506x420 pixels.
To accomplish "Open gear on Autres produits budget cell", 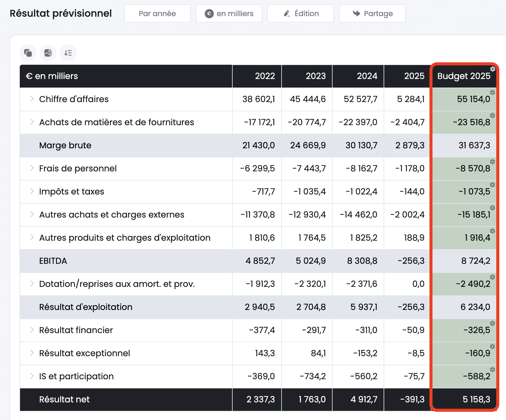I will coord(493,231).
